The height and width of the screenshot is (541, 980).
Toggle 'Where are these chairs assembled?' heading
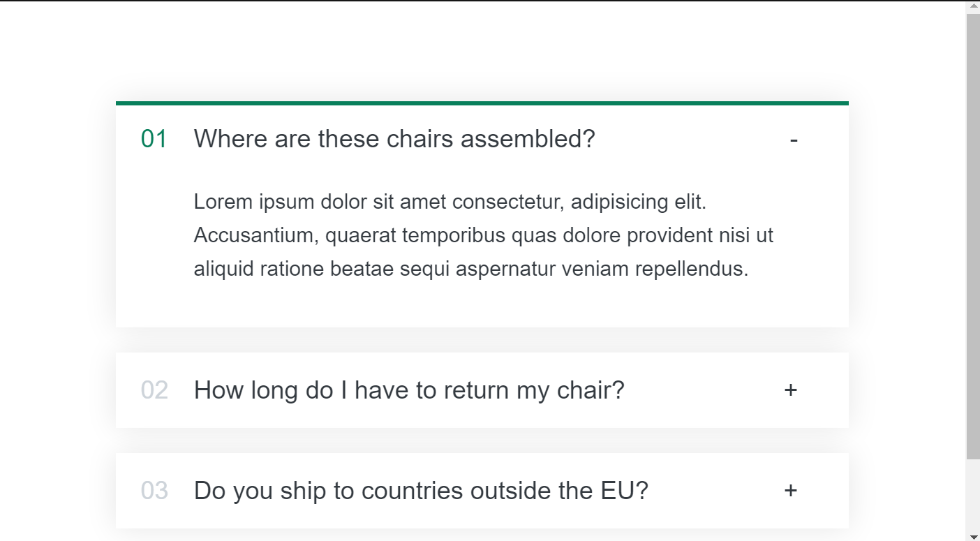pyautogui.click(x=394, y=140)
